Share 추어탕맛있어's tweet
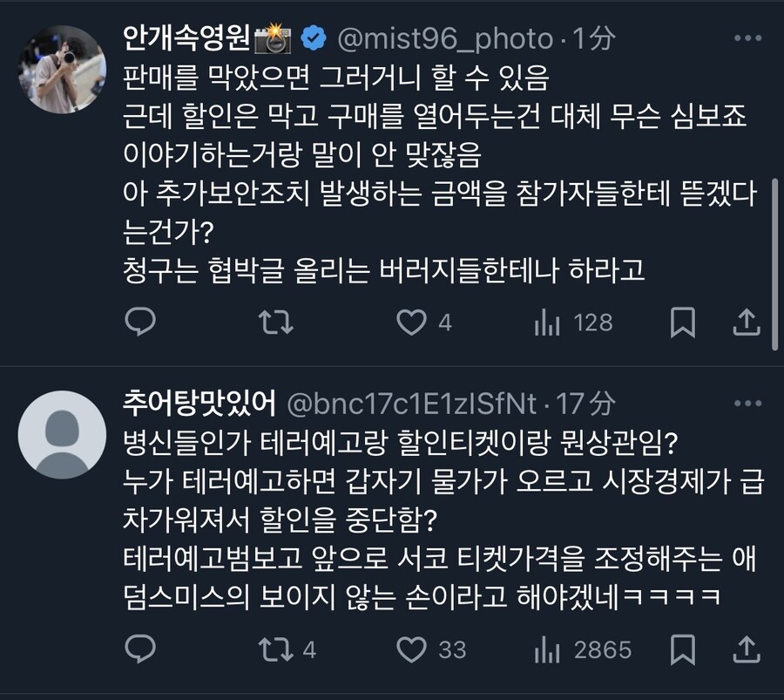 (745, 649)
